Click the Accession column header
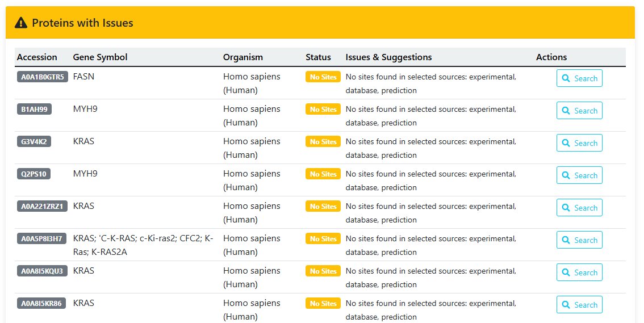The width and height of the screenshot is (644, 323). click(x=37, y=57)
